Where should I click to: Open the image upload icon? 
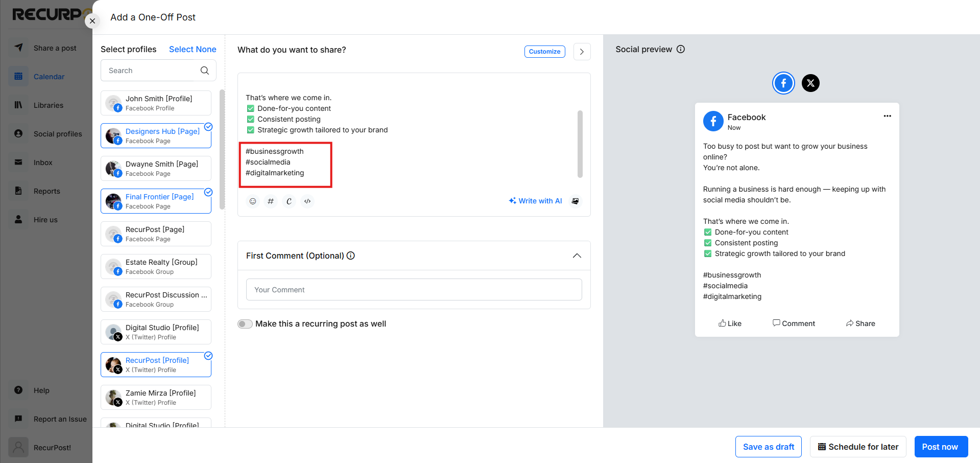[576, 201]
